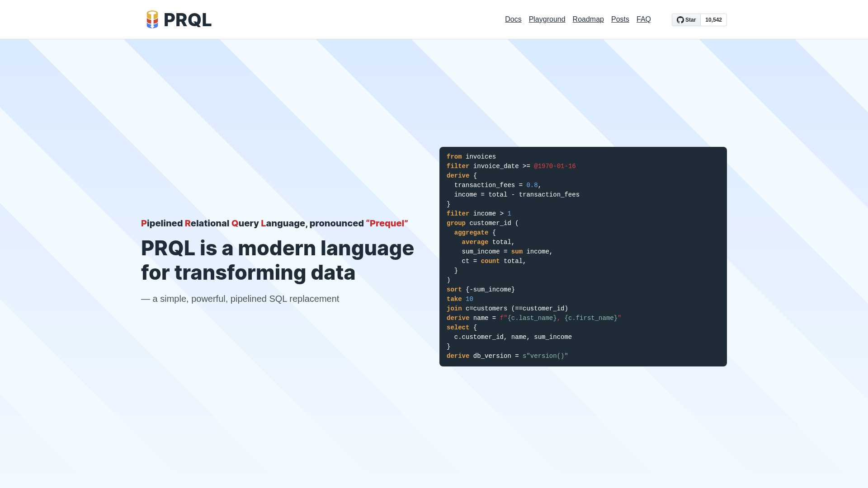Click the Star button next to the octocat

(686, 20)
